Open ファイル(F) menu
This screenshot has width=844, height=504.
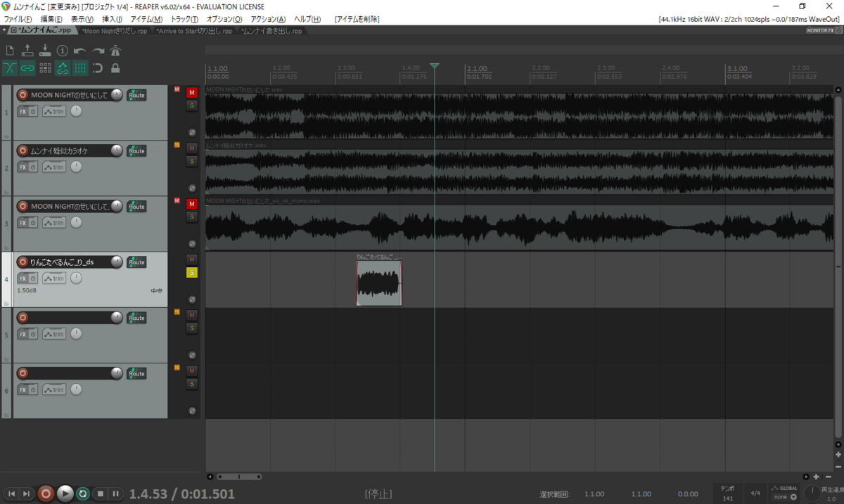pos(18,19)
